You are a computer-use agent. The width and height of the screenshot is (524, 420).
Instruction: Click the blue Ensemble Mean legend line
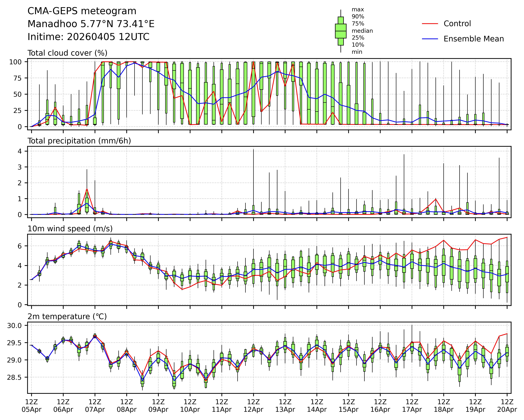430,39
